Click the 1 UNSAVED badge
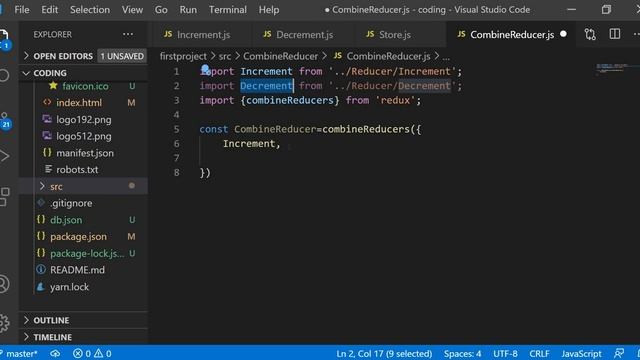Screen dimensions: 640x360 pyautogui.click(x=122, y=56)
